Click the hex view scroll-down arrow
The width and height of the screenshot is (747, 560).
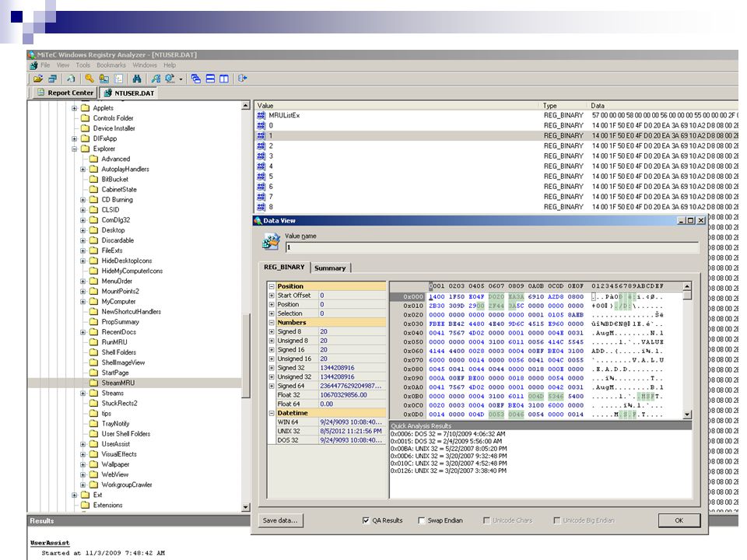(687, 415)
